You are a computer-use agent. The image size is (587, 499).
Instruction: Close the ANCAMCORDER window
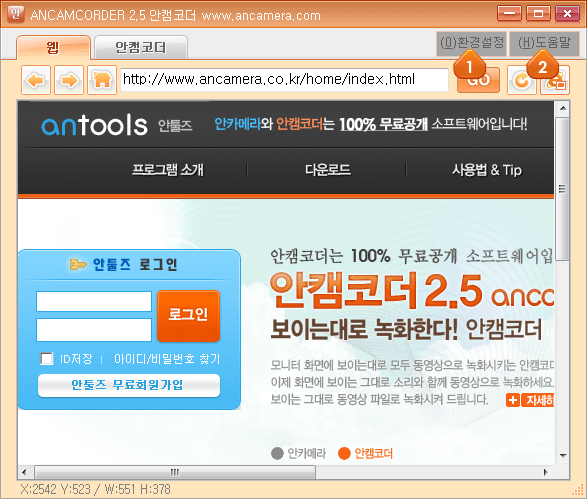[x=568, y=14]
